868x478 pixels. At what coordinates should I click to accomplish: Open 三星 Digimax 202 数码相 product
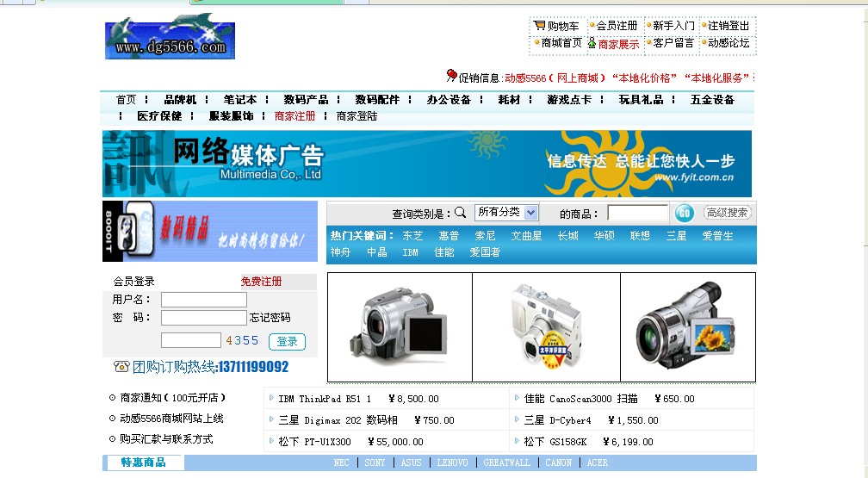point(338,420)
